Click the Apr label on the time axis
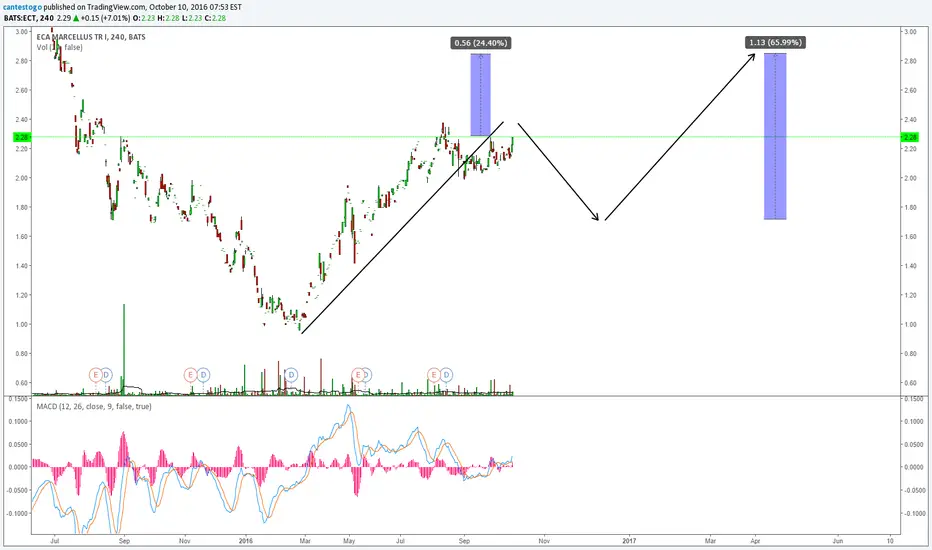This screenshot has width=932, height=550. click(x=755, y=541)
